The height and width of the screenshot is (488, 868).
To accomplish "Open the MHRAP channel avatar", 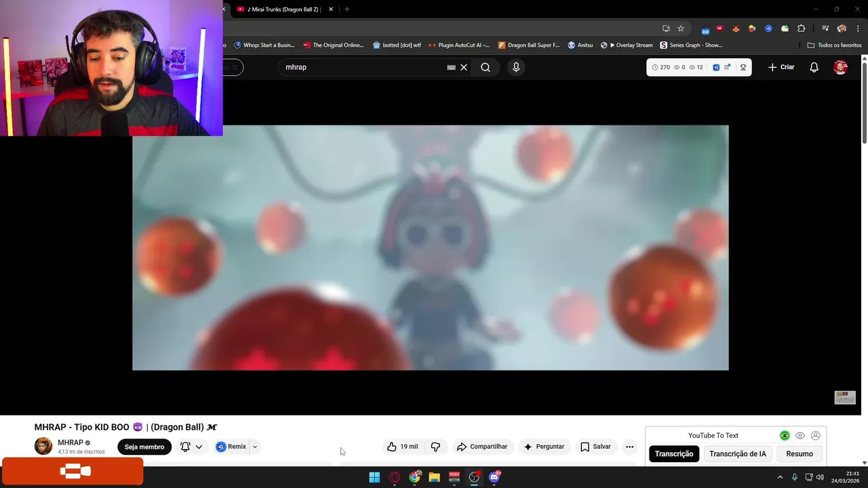I will pos(43,446).
